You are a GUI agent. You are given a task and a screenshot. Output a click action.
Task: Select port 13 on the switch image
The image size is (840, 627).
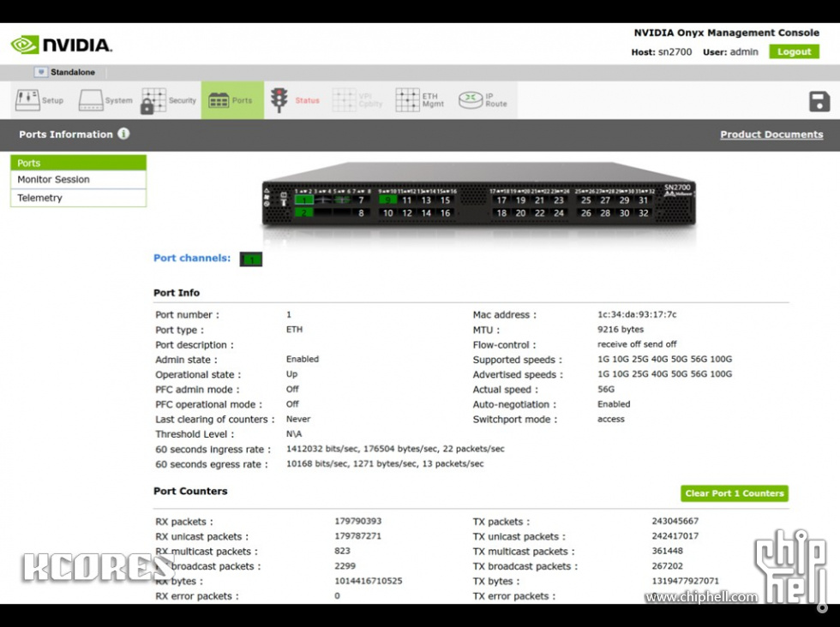coord(427,200)
